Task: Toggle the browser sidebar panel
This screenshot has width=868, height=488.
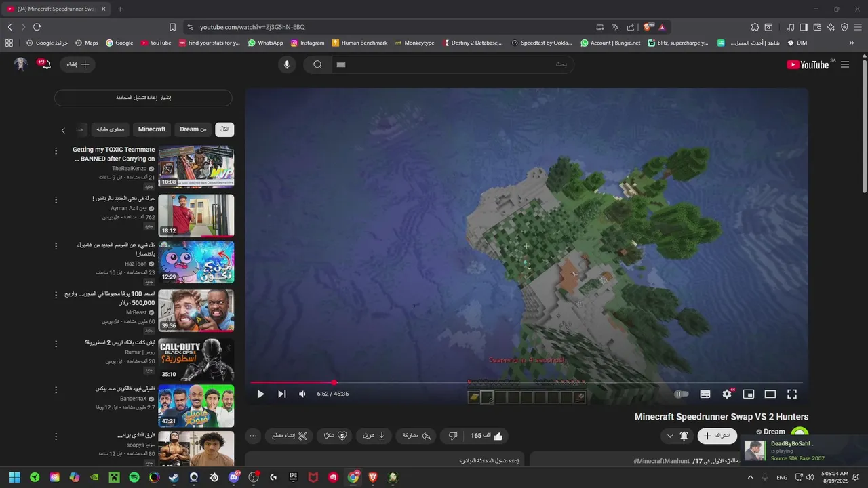Action: (804, 27)
